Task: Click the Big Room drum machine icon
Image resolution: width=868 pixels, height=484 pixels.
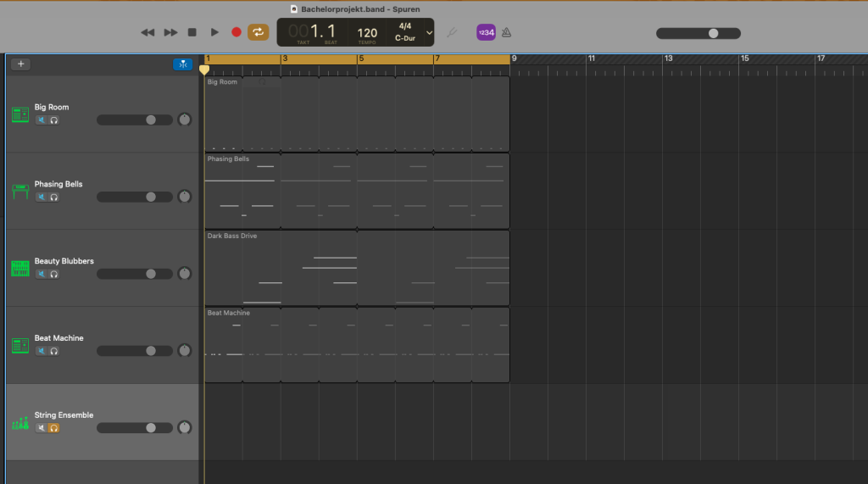Action: coord(19,115)
